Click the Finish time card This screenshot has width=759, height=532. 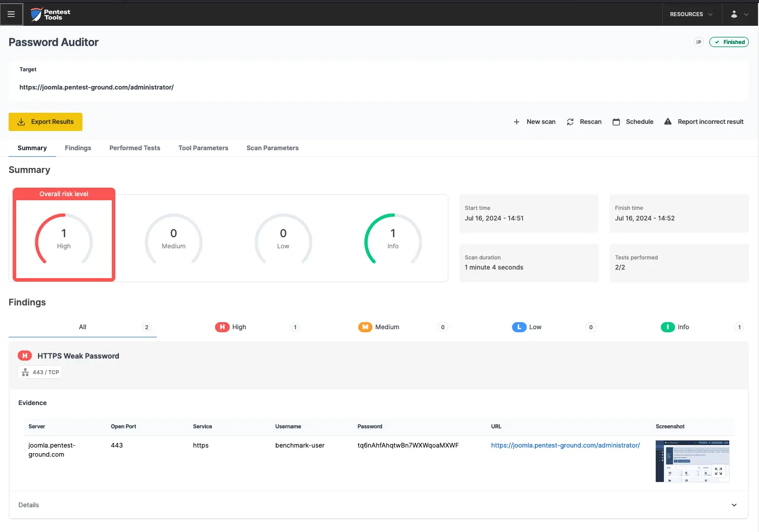pyautogui.click(x=679, y=213)
